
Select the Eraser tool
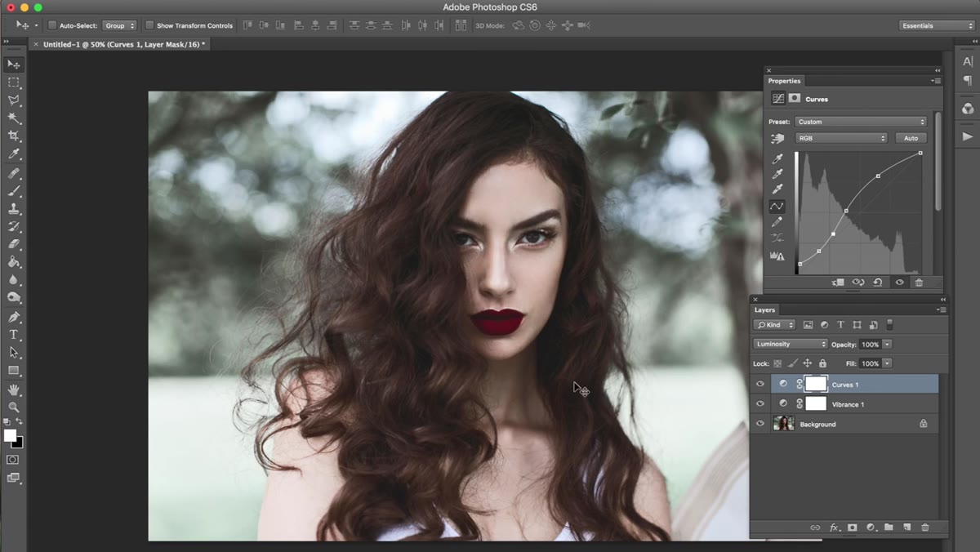point(14,244)
